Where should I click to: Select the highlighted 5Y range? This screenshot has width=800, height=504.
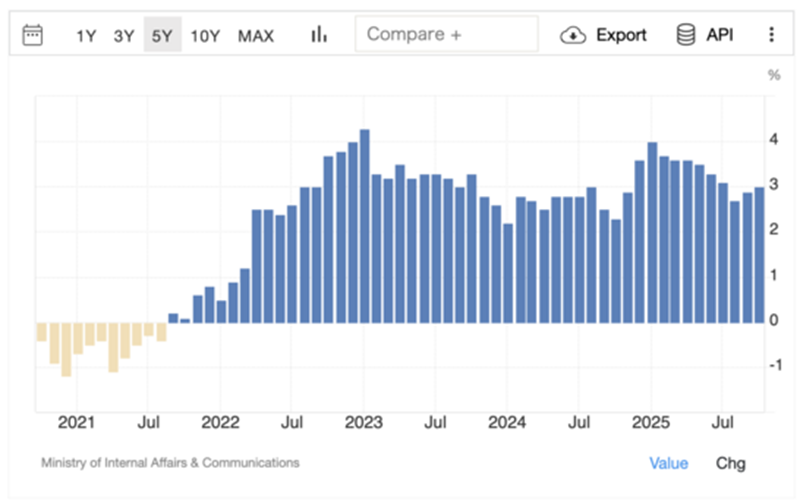[162, 36]
